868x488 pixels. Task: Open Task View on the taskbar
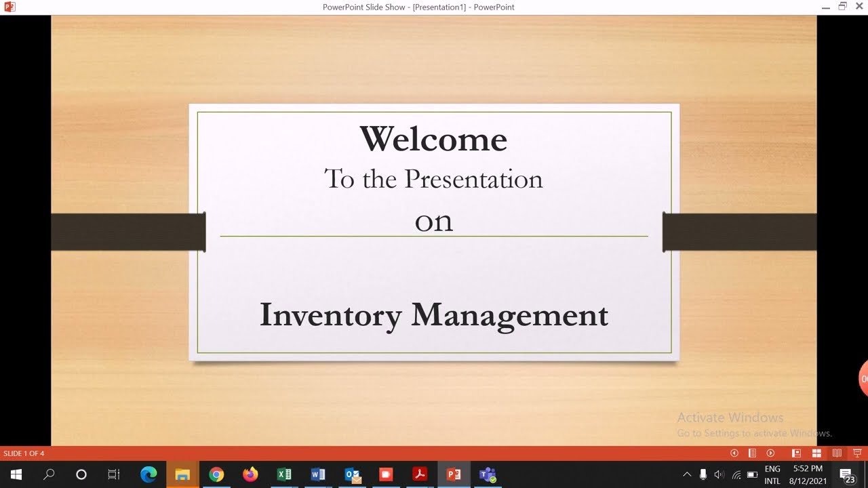[114, 474]
